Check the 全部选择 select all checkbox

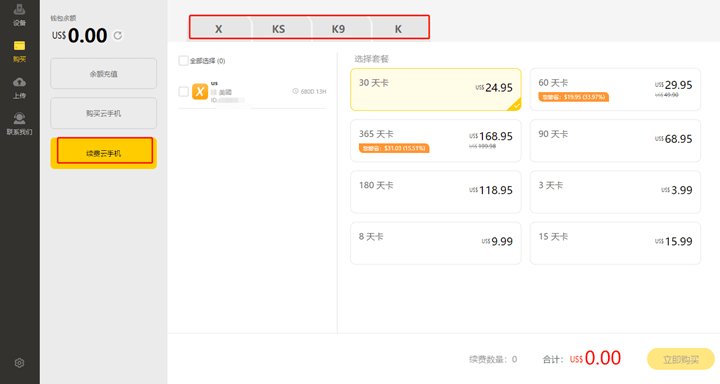(183, 61)
